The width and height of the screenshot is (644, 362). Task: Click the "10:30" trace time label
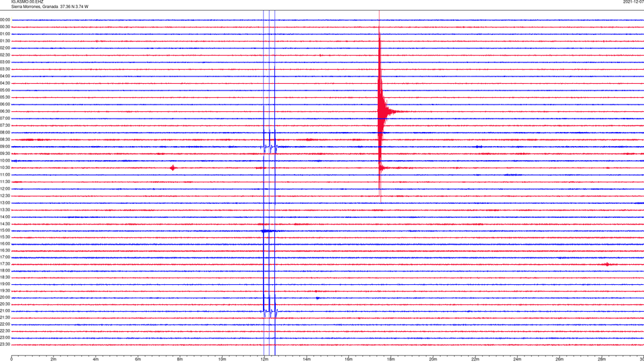tap(5, 168)
